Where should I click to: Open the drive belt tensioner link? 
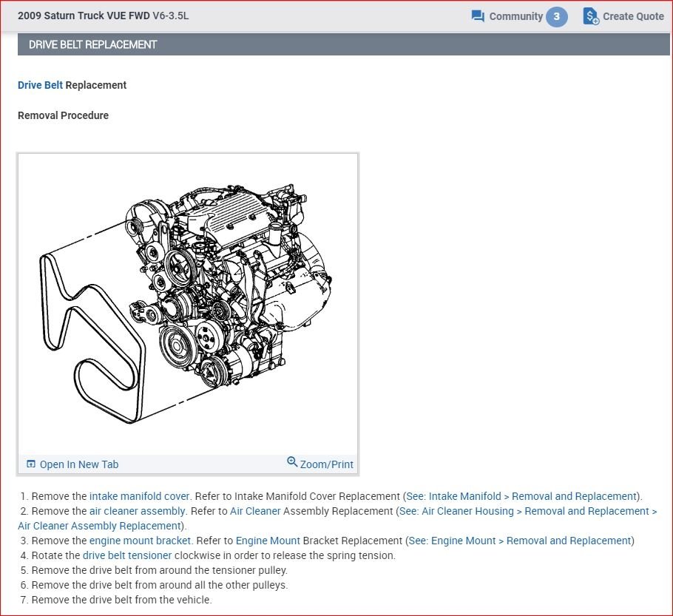pyautogui.click(x=127, y=555)
